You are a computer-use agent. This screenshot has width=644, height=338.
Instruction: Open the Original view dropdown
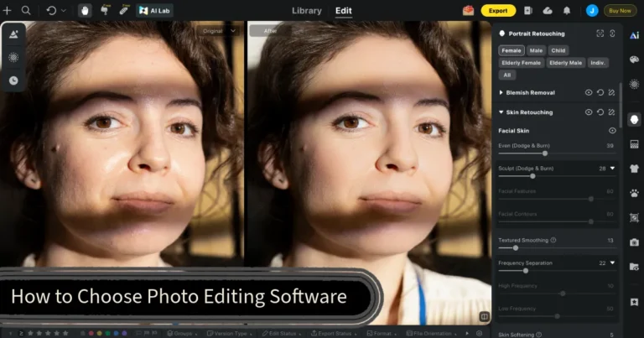coord(219,31)
